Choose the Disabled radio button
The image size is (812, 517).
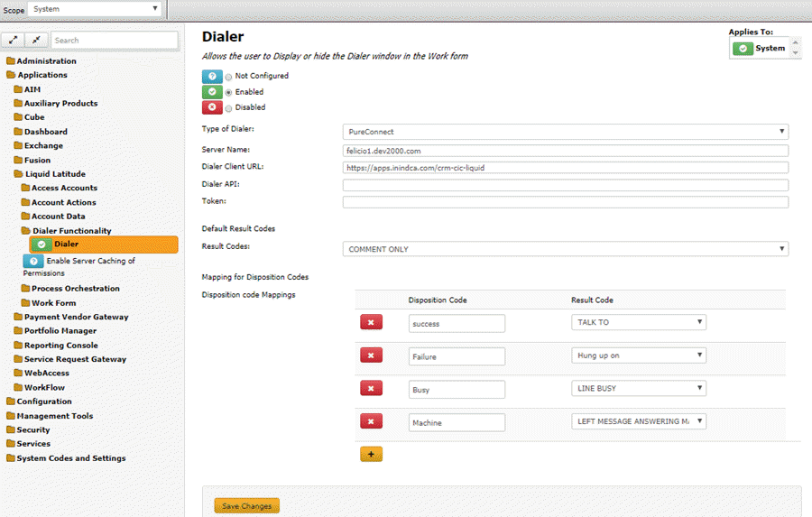pyautogui.click(x=228, y=107)
